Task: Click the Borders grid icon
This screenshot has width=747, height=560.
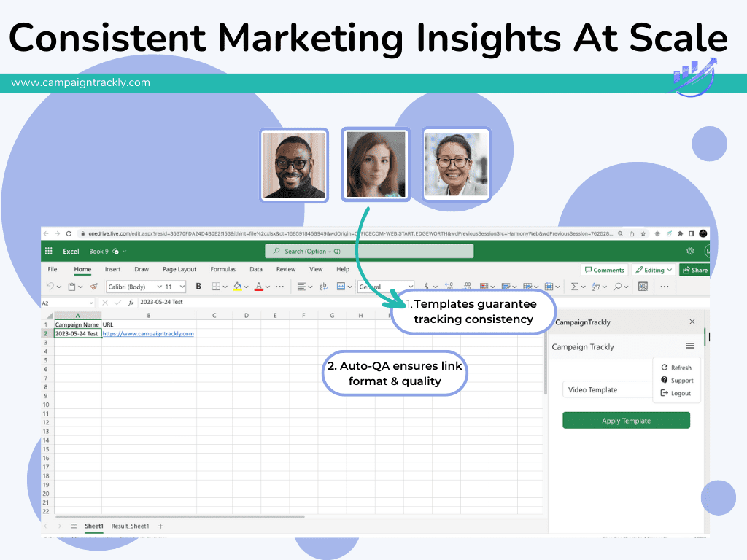Action: click(216, 286)
